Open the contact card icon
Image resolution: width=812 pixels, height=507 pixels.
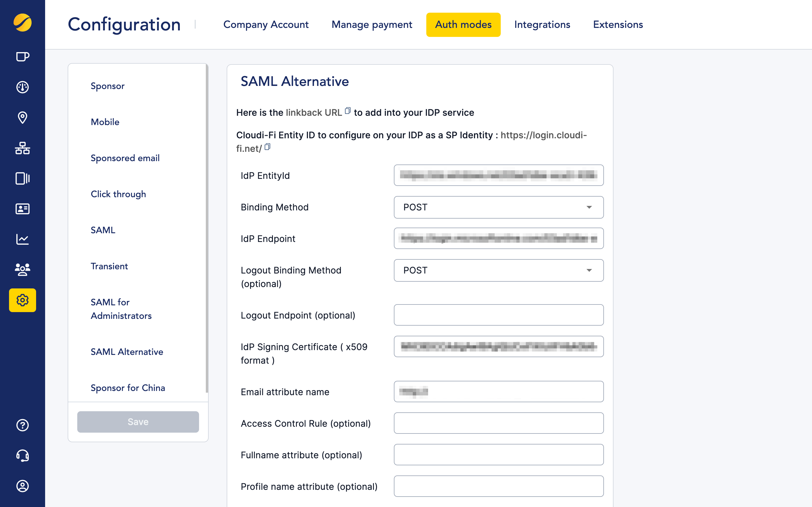click(22, 209)
